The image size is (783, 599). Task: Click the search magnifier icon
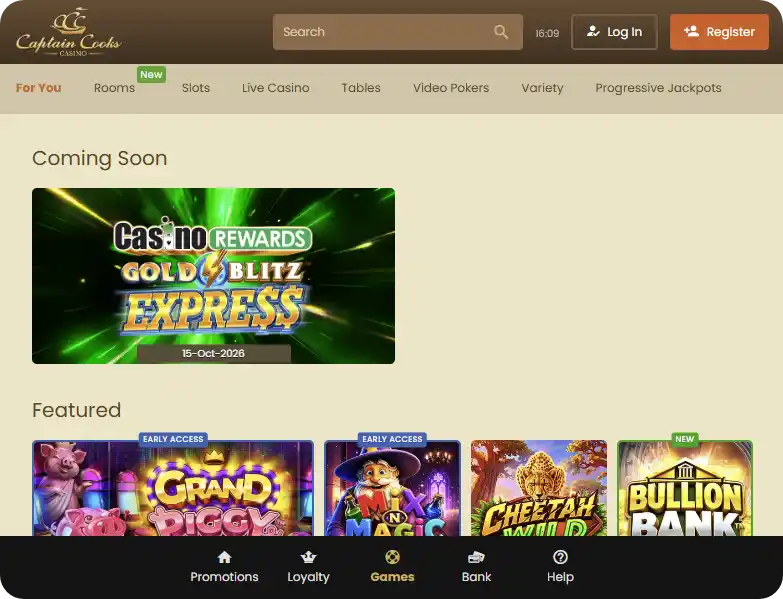click(x=501, y=32)
